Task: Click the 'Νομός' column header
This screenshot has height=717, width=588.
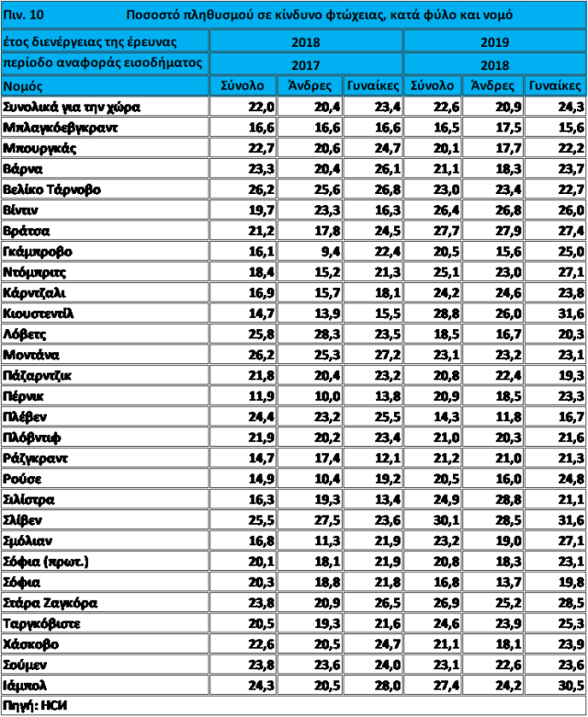Action: coord(26,85)
